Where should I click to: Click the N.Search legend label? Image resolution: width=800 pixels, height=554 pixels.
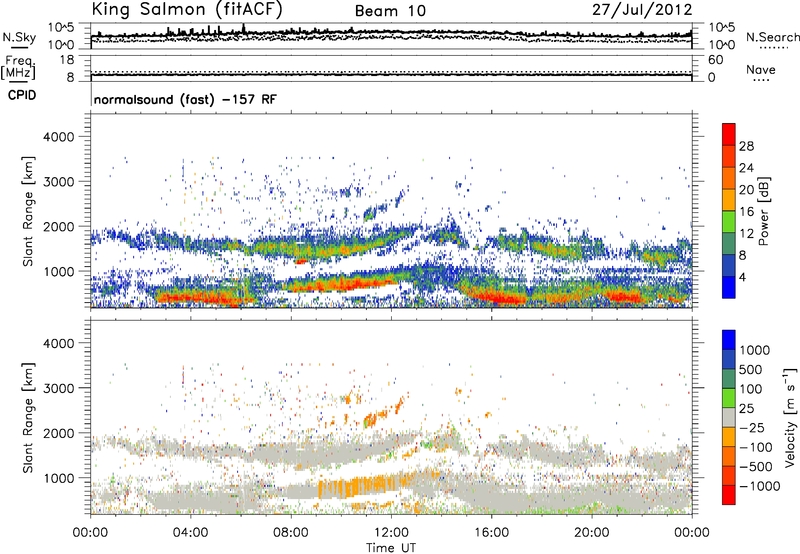click(x=772, y=37)
